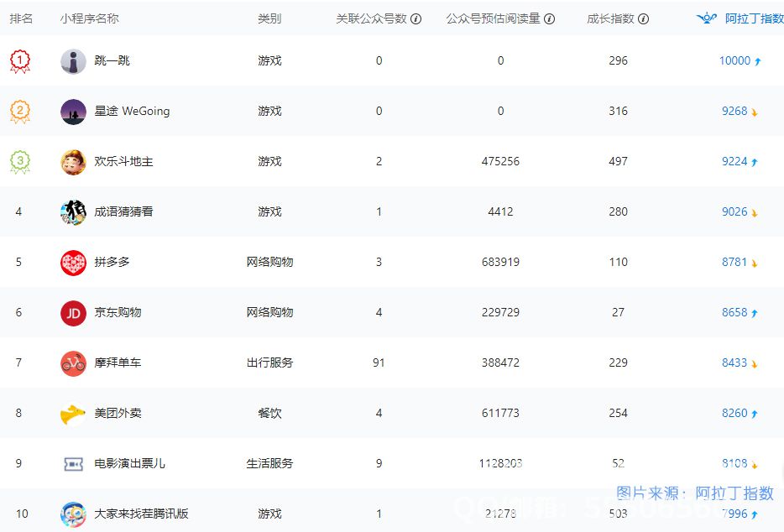
Task: Open 电影演出票儿 name link
Action: click(129, 463)
